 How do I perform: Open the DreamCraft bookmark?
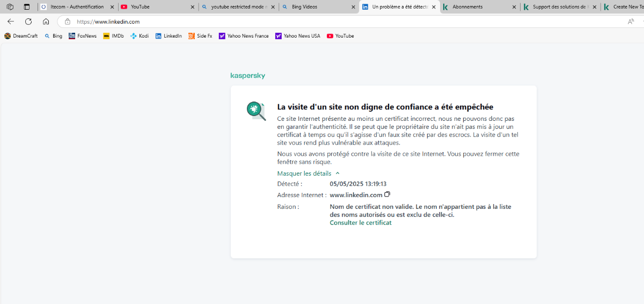pos(21,36)
